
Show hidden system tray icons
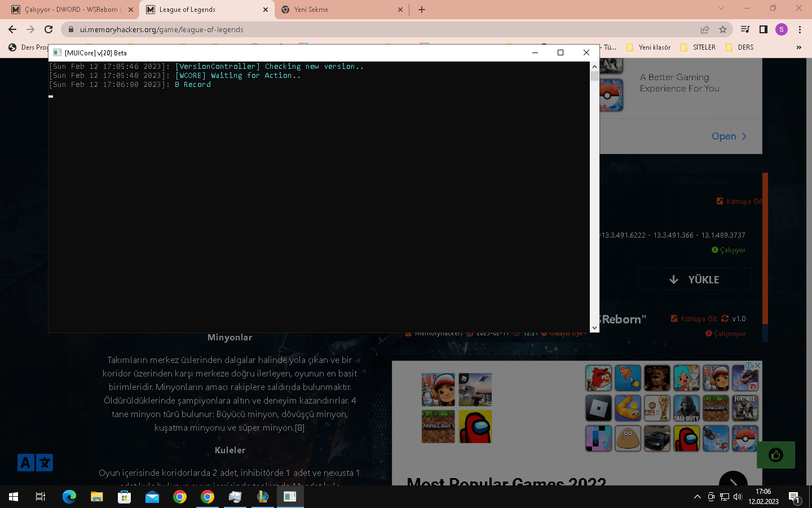pyautogui.click(x=698, y=497)
